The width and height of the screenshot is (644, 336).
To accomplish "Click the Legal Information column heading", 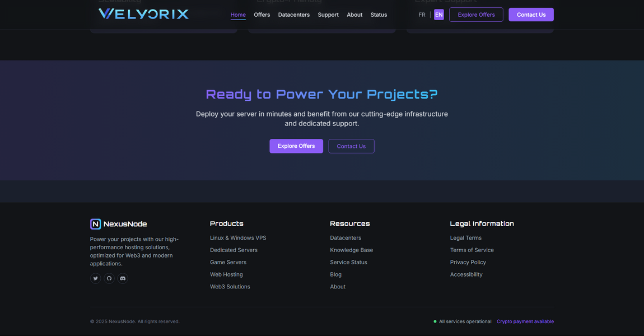I will pyautogui.click(x=482, y=223).
